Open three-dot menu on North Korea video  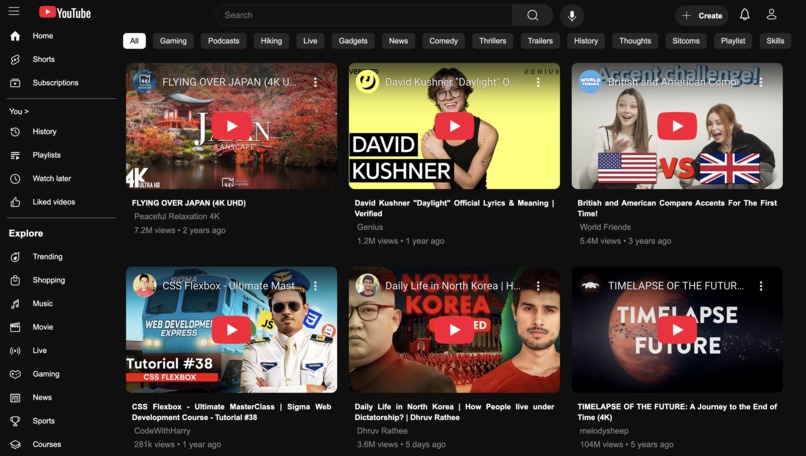click(538, 286)
